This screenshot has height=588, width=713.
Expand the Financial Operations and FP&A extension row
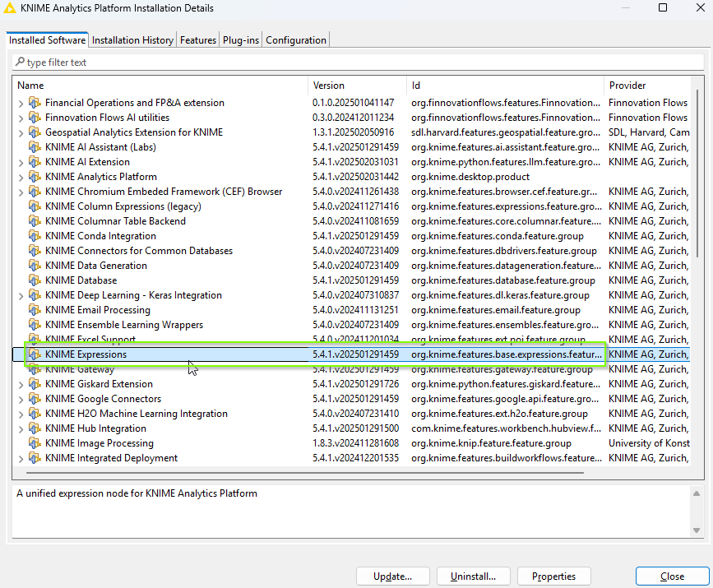tap(21, 104)
